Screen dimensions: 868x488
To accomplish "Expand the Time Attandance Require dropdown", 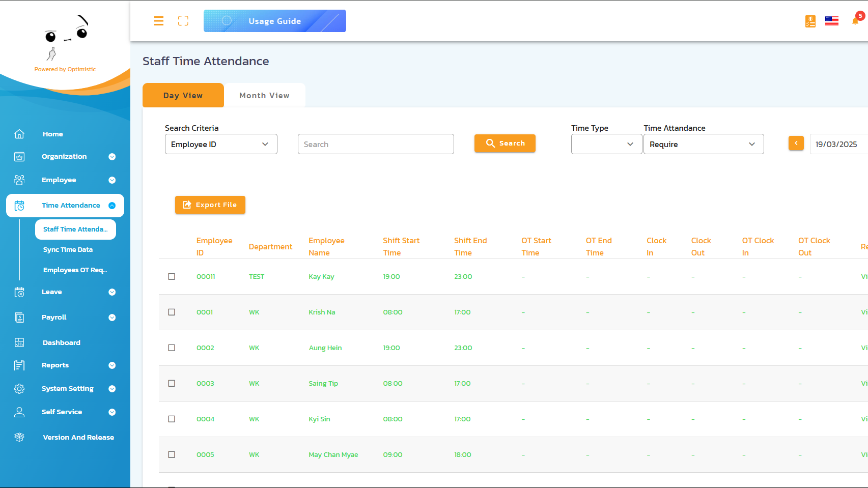I will point(703,144).
